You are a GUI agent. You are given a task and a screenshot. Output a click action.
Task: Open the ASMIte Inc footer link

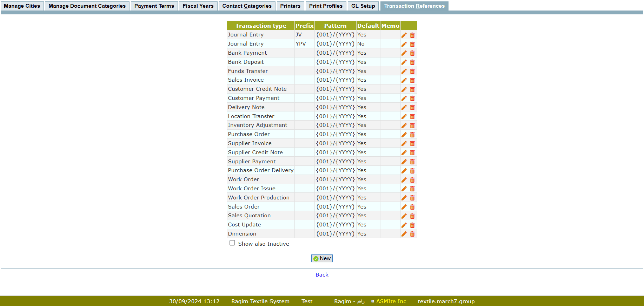pos(391,301)
